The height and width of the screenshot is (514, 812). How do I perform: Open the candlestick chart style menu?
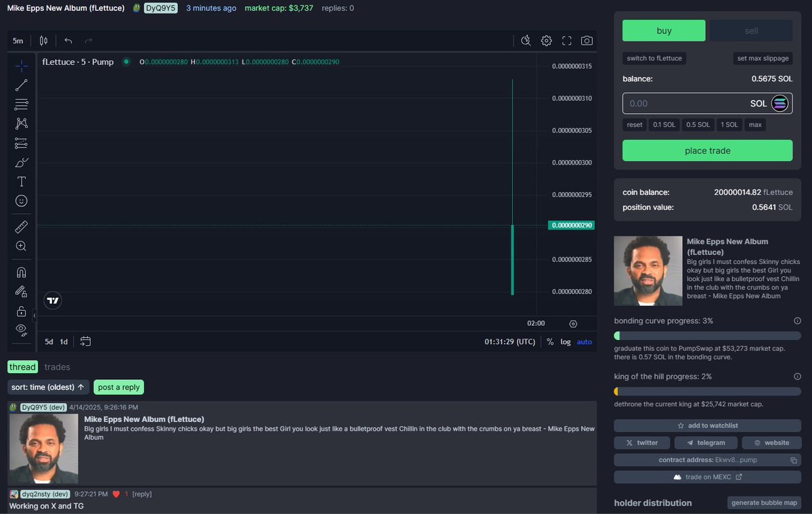point(43,41)
